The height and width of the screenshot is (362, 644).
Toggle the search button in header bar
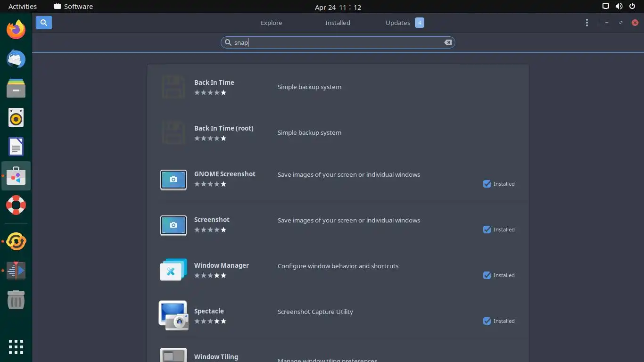pos(44,23)
